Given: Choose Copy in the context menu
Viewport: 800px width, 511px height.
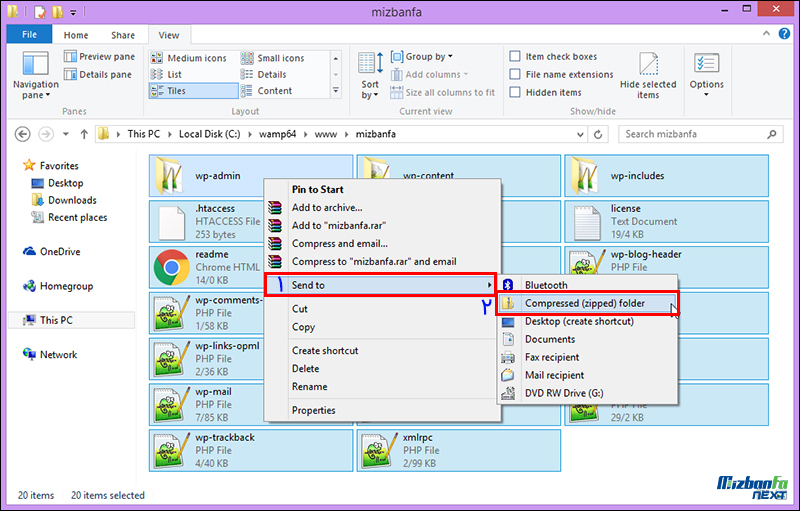Looking at the screenshot, I should coord(303,327).
